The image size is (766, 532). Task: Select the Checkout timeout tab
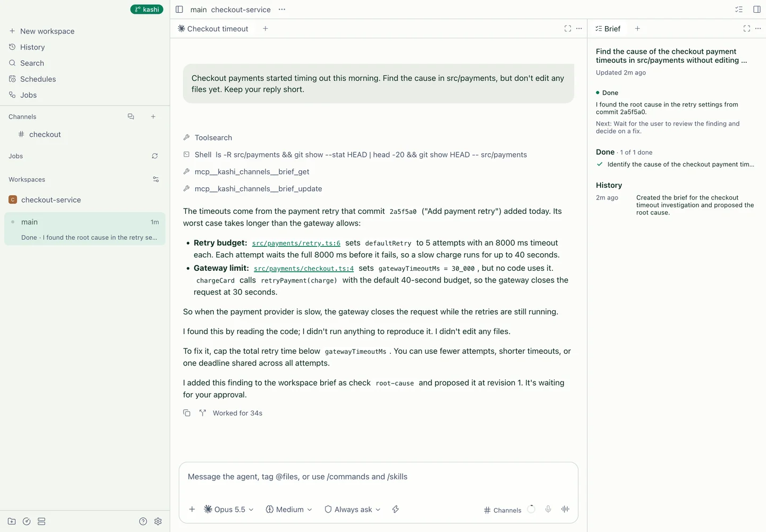213,29
